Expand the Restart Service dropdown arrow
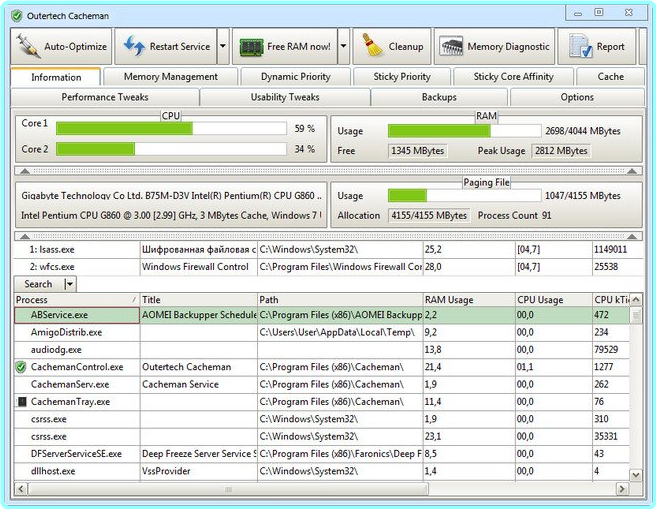The image size is (656, 509). pyautogui.click(x=223, y=47)
